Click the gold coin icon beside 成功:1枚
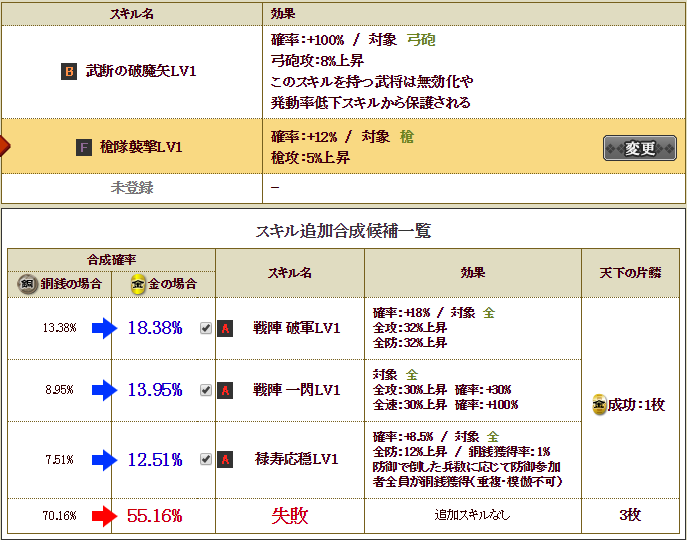The height and width of the screenshot is (540, 687). click(x=599, y=405)
